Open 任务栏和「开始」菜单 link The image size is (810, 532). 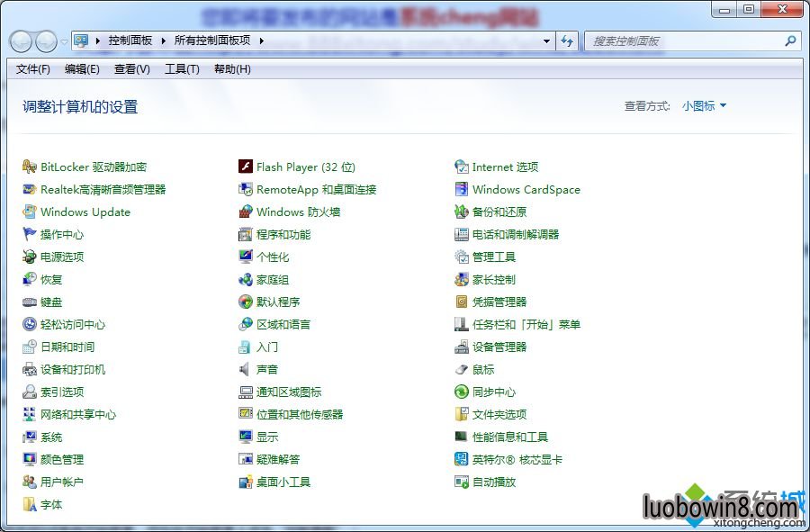(526, 324)
